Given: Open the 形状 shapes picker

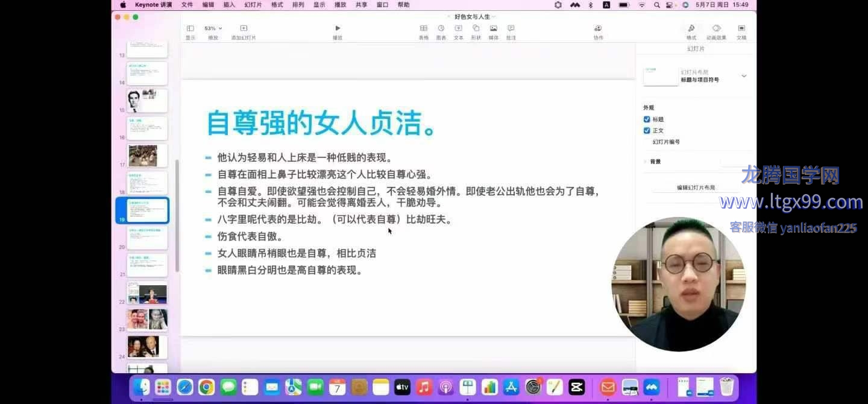Looking at the screenshot, I should [476, 28].
